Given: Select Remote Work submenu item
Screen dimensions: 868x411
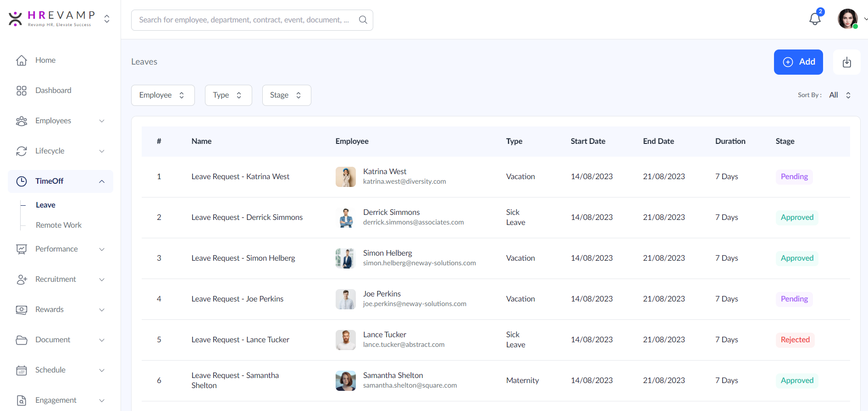Looking at the screenshot, I should [x=59, y=225].
